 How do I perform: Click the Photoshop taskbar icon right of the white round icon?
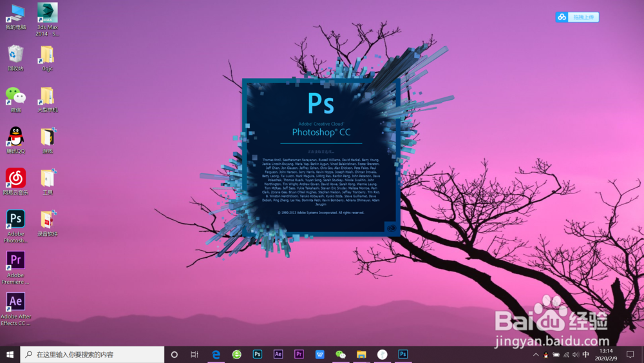[403, 355]
